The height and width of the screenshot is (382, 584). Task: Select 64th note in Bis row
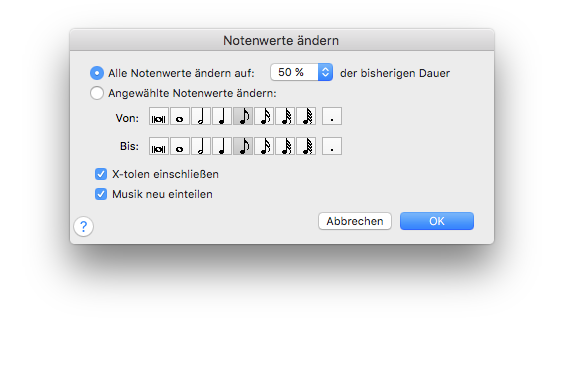pyautogui.click(x=306, y=146)
